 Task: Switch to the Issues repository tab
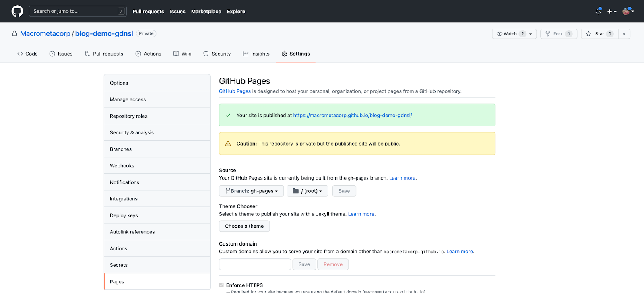coord(61,54)
